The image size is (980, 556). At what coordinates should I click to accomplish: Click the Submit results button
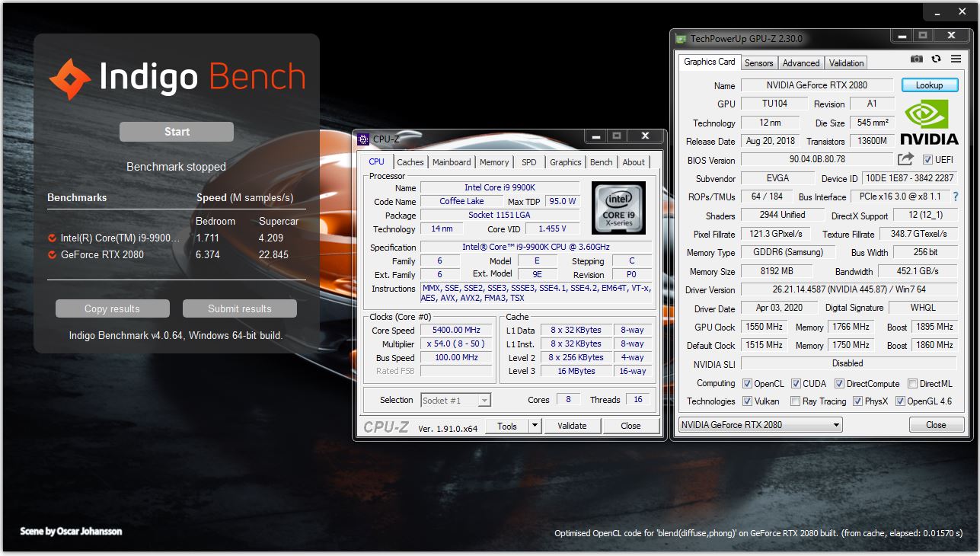[x=240, y=308]
